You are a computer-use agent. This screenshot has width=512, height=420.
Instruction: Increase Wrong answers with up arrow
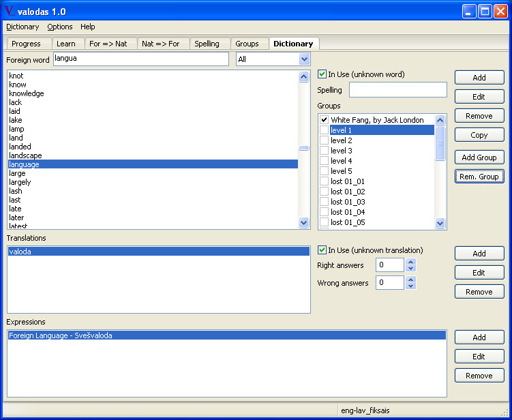tap(411, 280)
